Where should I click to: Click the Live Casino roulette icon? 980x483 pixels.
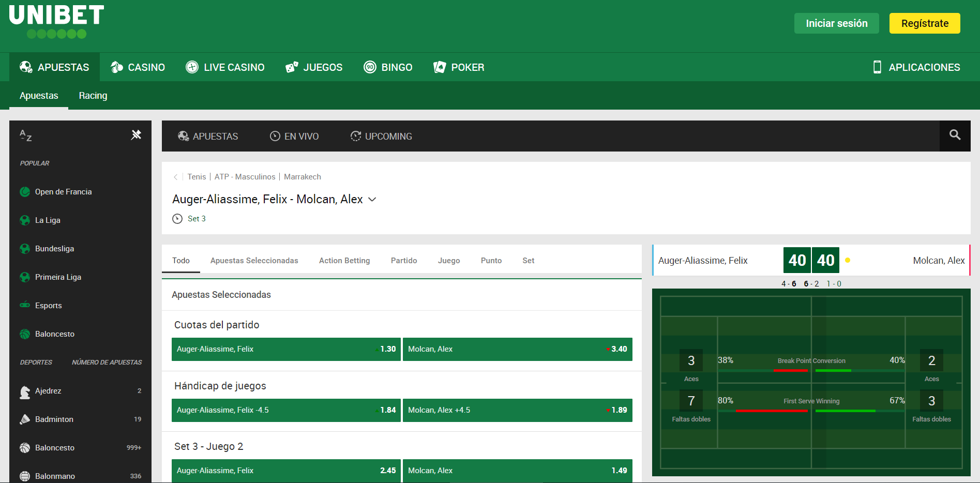(192, 67)
